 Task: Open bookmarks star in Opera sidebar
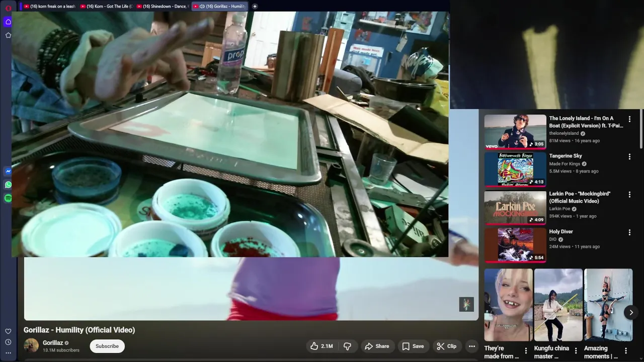[8, 35]
